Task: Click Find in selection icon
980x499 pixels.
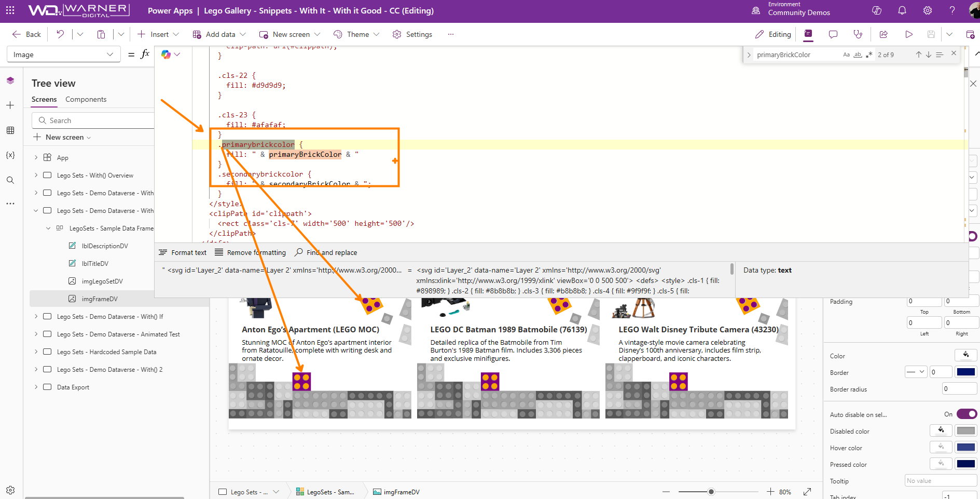Action: (940, 55)
